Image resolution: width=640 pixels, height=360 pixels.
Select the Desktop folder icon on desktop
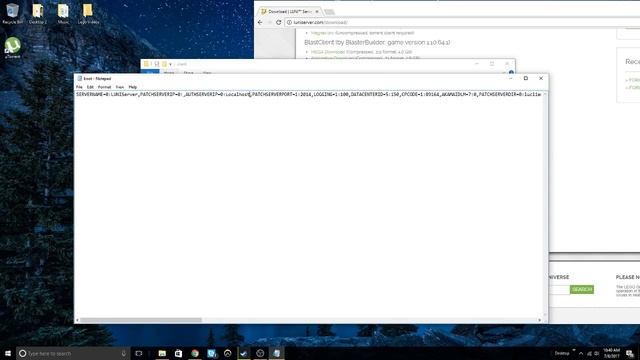(x=38, y=13)
